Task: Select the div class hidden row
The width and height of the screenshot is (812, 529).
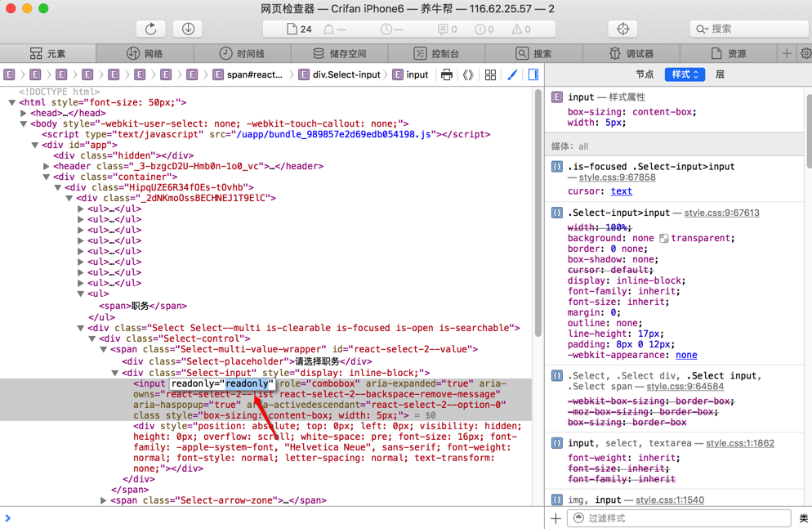Action: click(123, 155)
